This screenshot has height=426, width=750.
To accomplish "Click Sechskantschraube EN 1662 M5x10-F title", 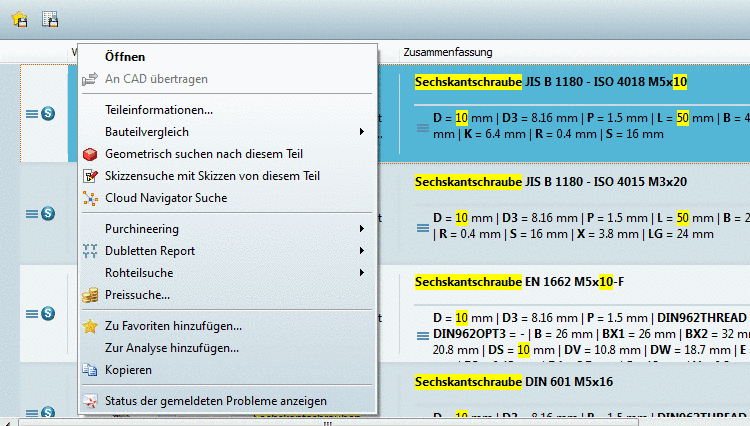I will [519, 282].
